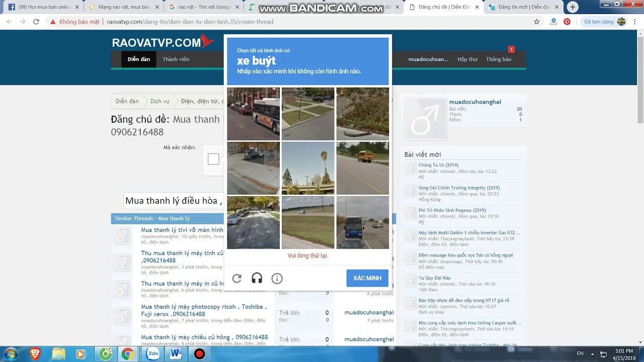The image size is (644, 362).
Task: Click the taskbar clock showing 5:01 PM
Action: click(x=624, y=354)
